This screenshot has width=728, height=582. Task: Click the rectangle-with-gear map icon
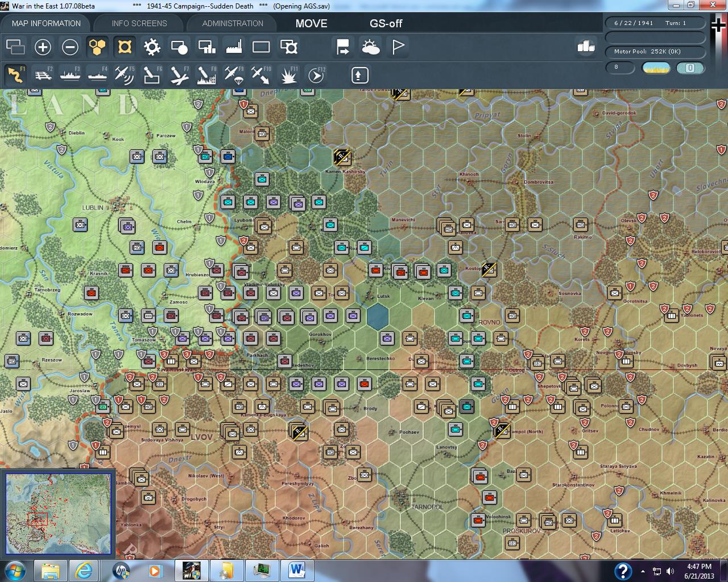(289, 47)
